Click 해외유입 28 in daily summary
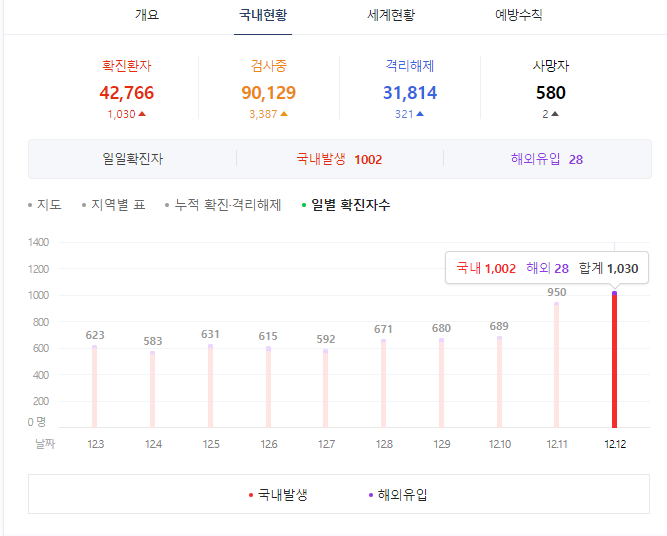Screen dimensions: 667x536 click(547, 159)
